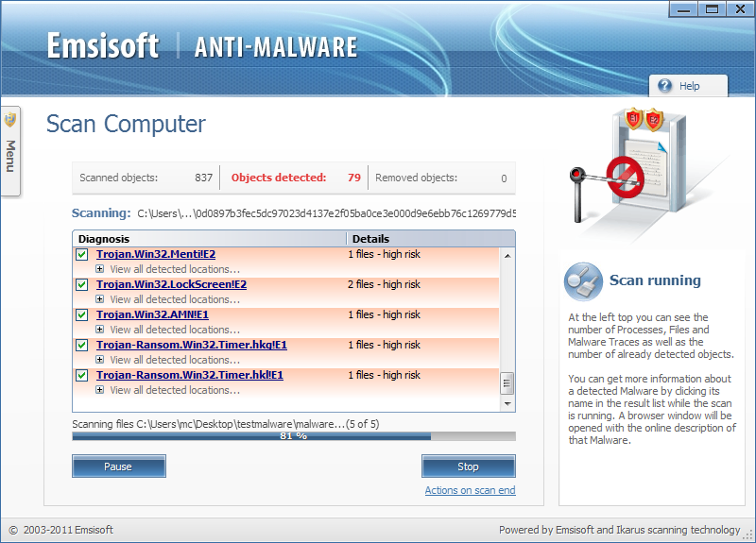Click the scroll up arrow in results list

507,256
